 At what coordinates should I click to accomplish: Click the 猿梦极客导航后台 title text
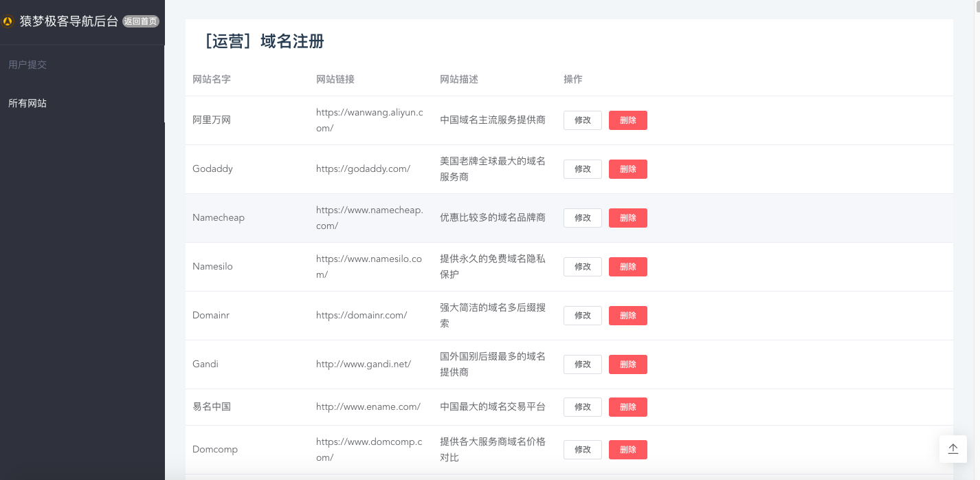69,21
